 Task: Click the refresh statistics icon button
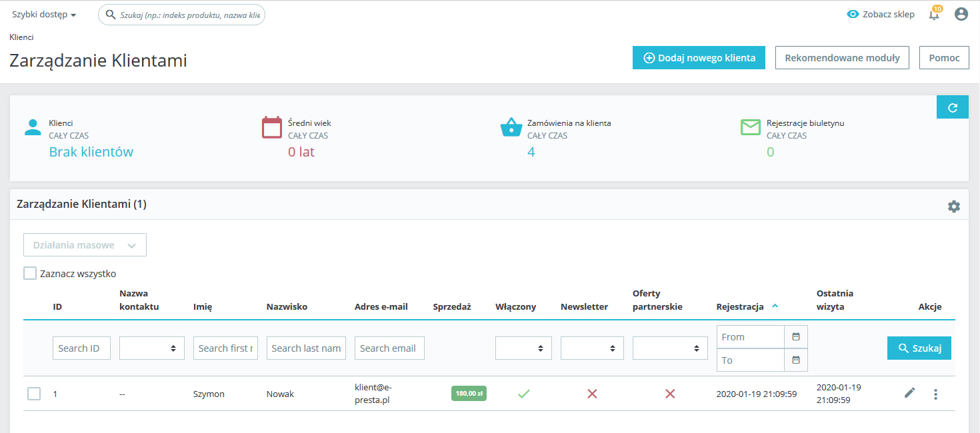[952, 107]
